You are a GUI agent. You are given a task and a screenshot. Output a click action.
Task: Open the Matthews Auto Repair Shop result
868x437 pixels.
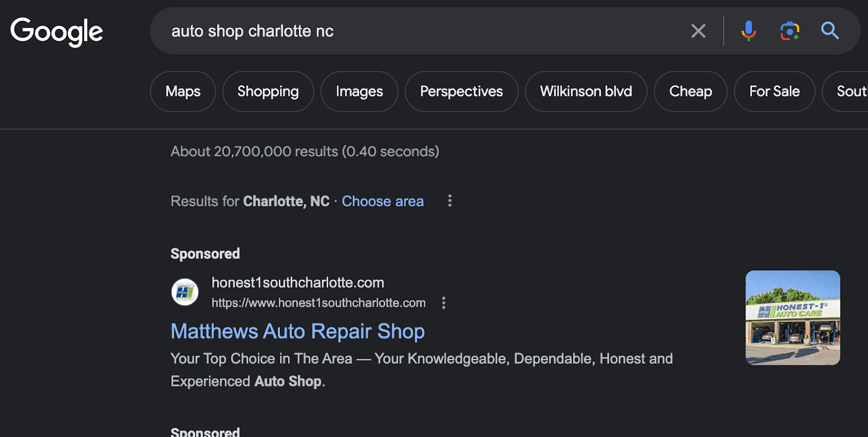(297, 331)
